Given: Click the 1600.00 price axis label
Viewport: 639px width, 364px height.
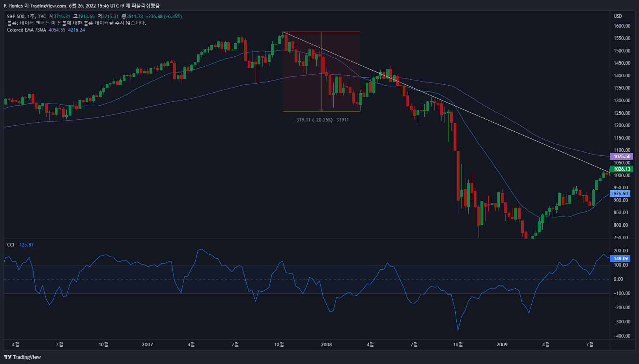Looking at the screenshot, I should click(x=622, y=26).
